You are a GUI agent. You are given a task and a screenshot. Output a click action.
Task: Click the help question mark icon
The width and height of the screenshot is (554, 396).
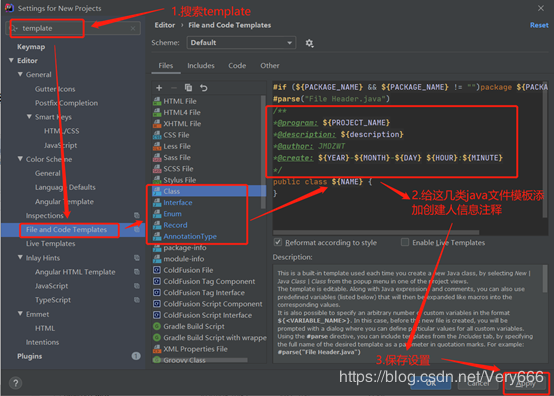click(x=16, y=383)
